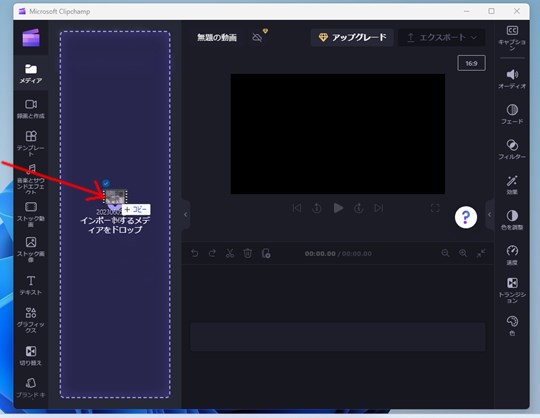This screenshot has width=540, height=418.
Task: Forward five seconds in preview
Action: click(x=359, y=208)
